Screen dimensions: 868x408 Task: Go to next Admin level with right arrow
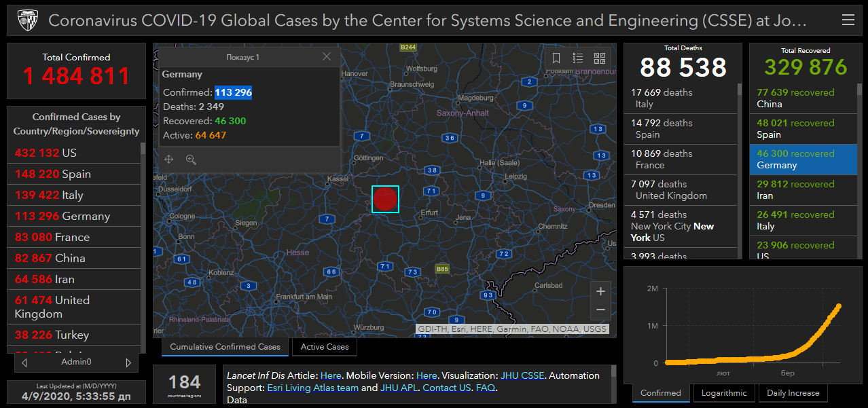click(x=129, y=363)
